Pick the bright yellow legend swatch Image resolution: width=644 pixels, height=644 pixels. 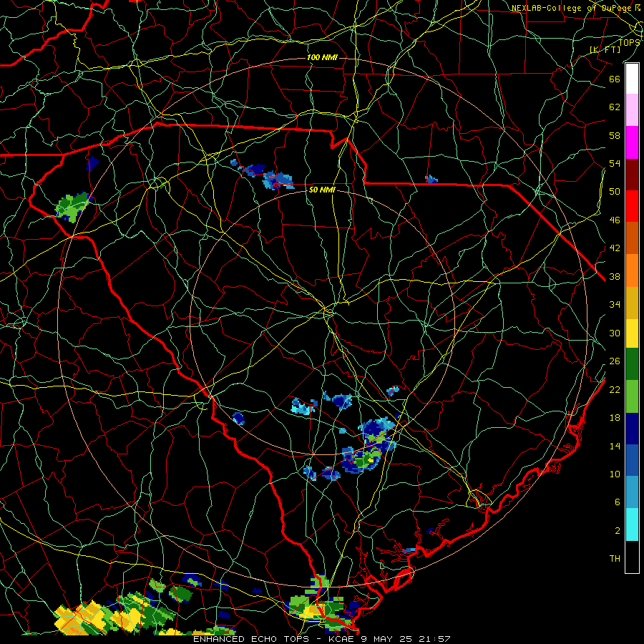pyautogui.click(x=632, y=333)
